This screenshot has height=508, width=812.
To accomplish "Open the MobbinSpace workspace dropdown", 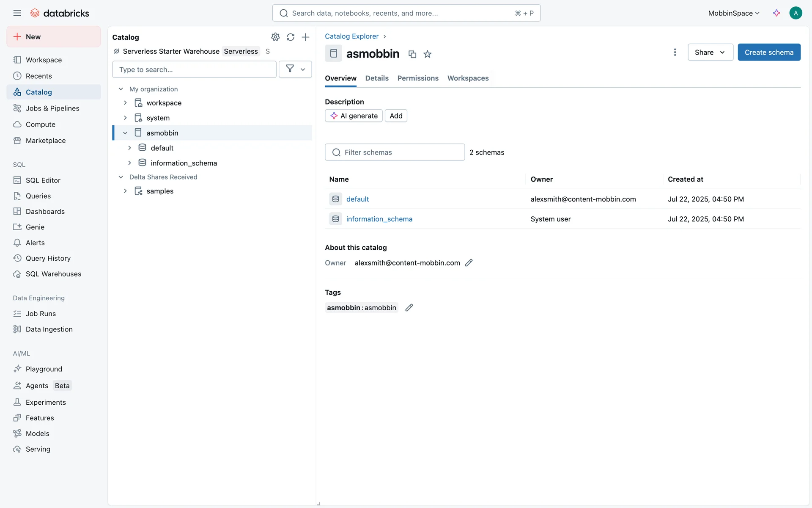I will click(x=734, y=13).
